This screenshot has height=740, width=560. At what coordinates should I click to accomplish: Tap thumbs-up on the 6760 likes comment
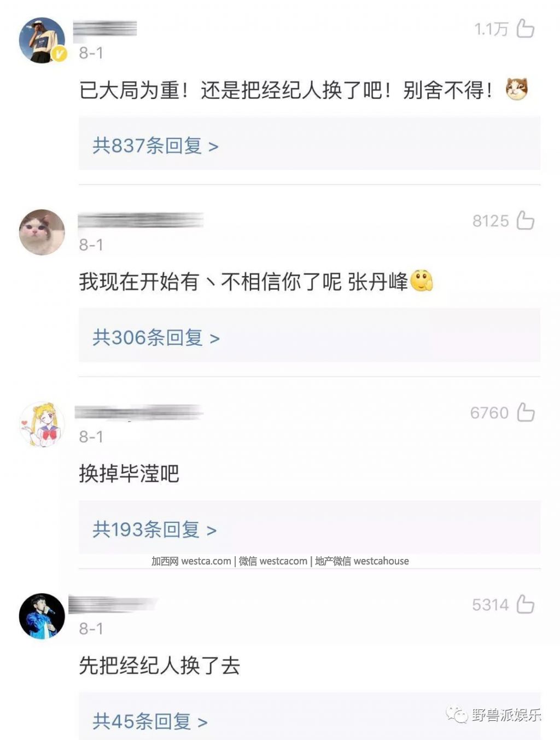tap(525, 412)
